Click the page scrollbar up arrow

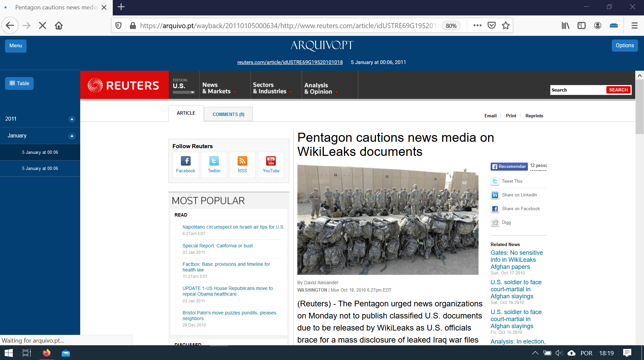pyautogui.click(x=640, y=76)
